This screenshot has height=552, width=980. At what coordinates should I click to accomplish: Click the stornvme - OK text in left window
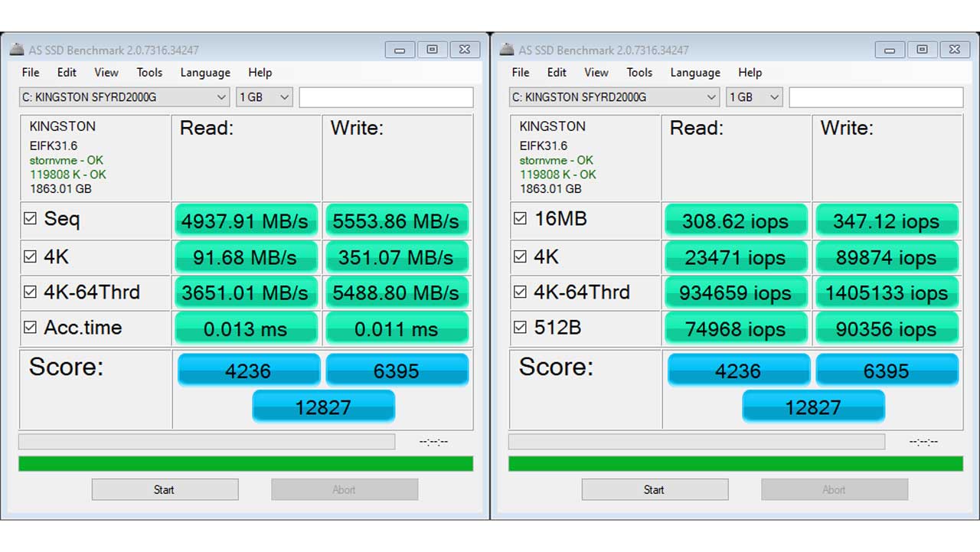[x=67, y=160]
